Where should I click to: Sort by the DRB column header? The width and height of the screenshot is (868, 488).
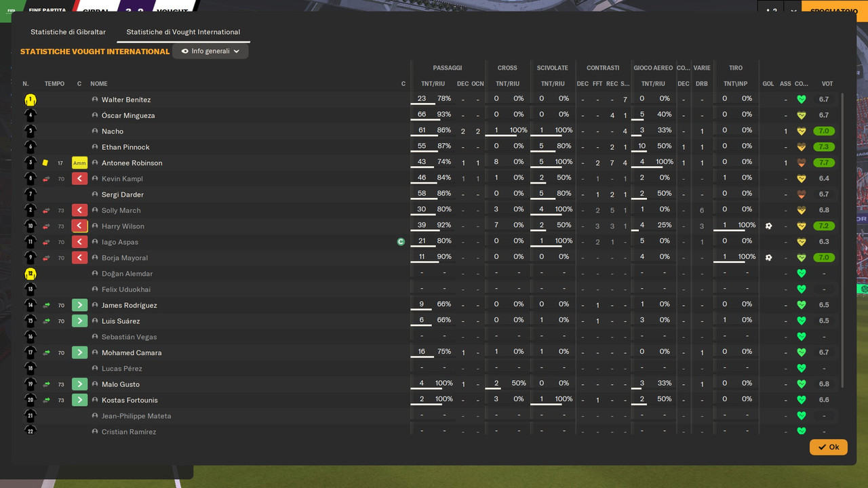(702, 84)
